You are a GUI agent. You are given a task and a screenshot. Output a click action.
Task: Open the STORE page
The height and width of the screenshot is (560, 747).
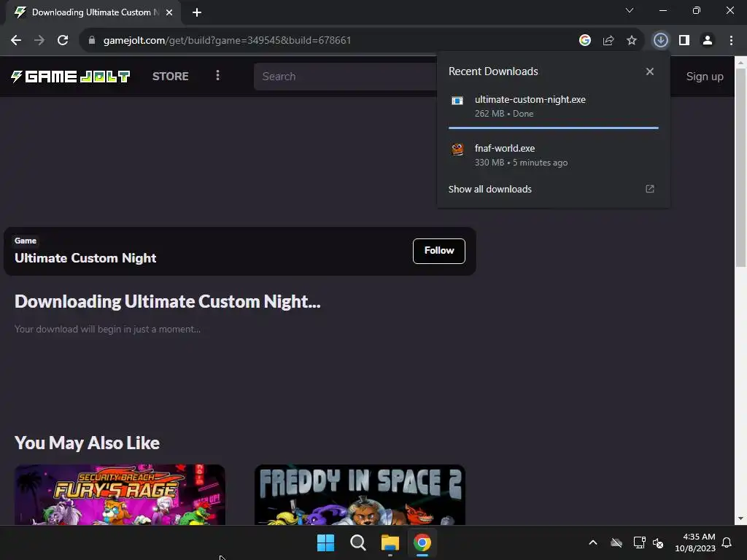coord(170,76)
